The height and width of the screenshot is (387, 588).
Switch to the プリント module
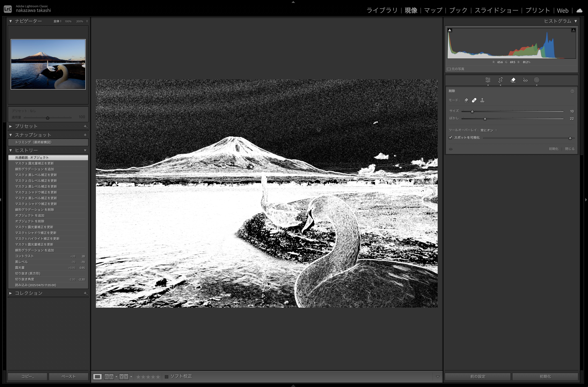click(x=537, y=10)
